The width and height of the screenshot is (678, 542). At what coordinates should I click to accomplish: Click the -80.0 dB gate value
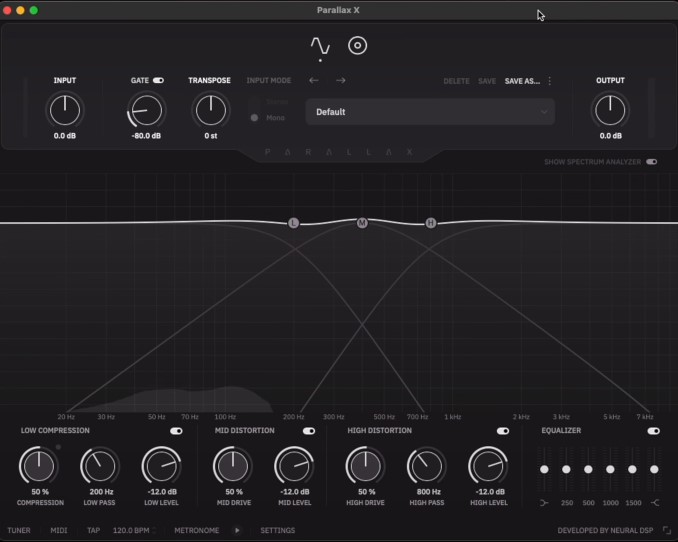pos(146,136)
